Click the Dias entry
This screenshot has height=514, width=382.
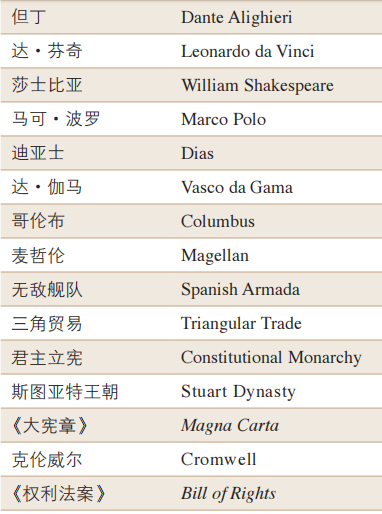click(197, 153)
